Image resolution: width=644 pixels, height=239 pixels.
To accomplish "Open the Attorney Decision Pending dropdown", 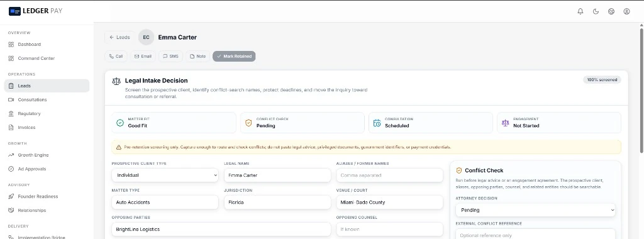I will click(536, 210).
